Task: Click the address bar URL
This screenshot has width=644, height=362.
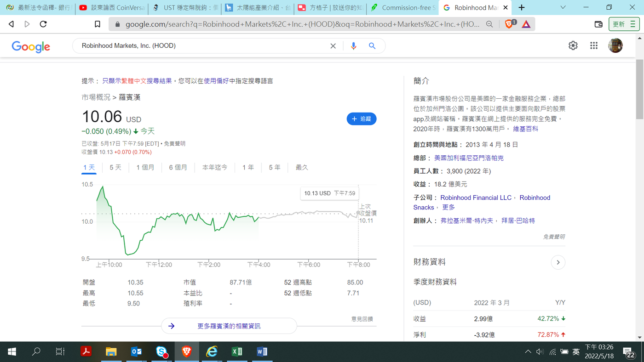Action: pyautogui.click(x=302, y=24)
